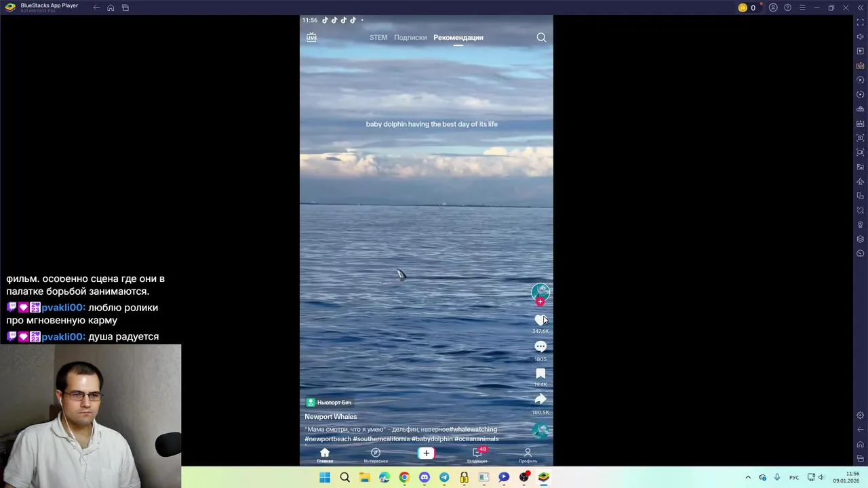
Task: Open Google Chrome from taskbar
Action: pos(404,477)
